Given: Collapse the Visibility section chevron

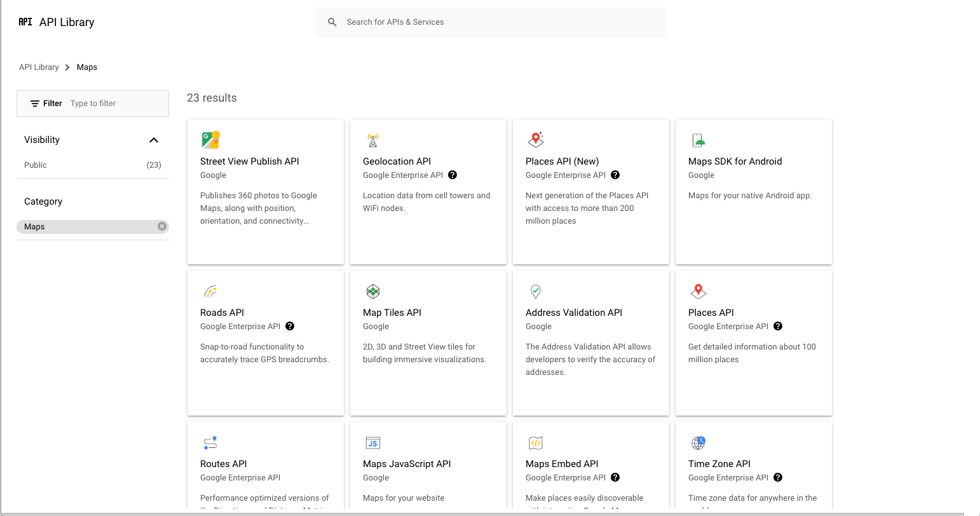Looking at the screenshot, I should coord(153,140).
